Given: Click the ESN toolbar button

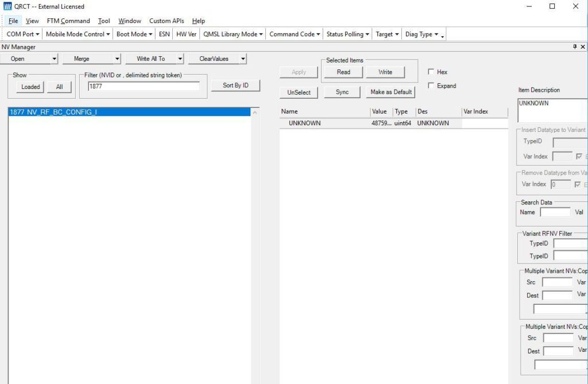Looking at the screenshot, I should tap(164, 34).
